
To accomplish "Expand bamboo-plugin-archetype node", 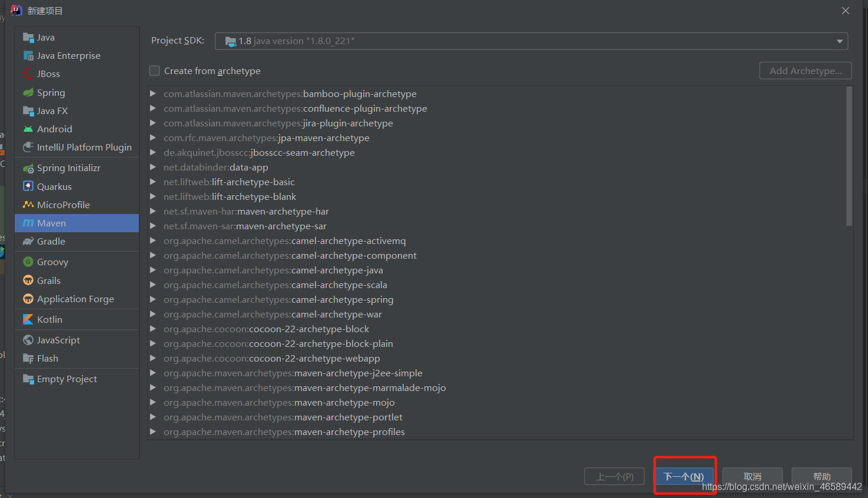I will (153, 93).
